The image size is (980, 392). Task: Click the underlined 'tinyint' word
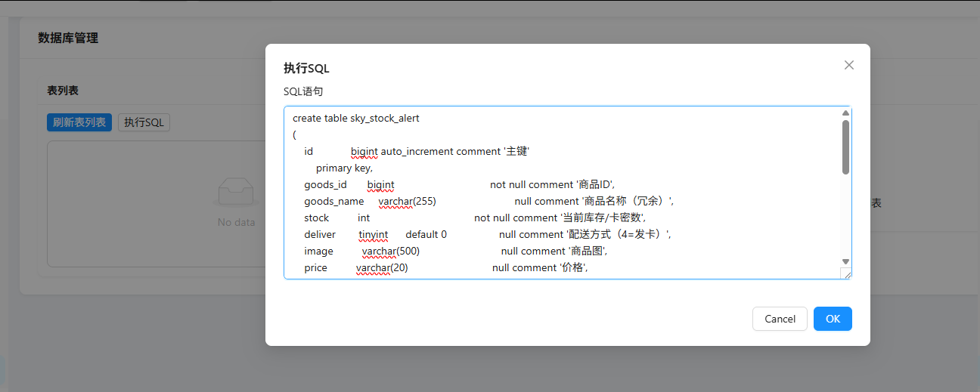click(374, 234)
